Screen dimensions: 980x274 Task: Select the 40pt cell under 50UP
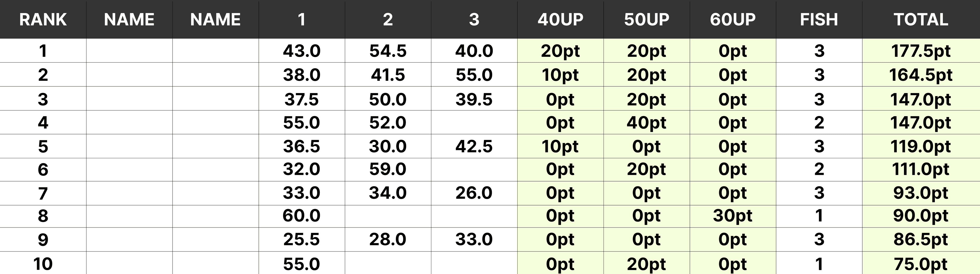[x=646, y=123]
